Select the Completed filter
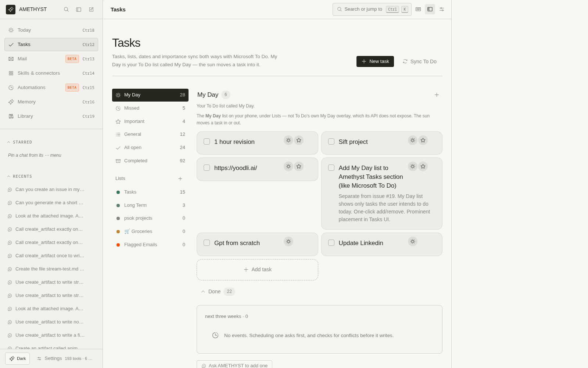588x368 pixels. [x=150, y=161]
